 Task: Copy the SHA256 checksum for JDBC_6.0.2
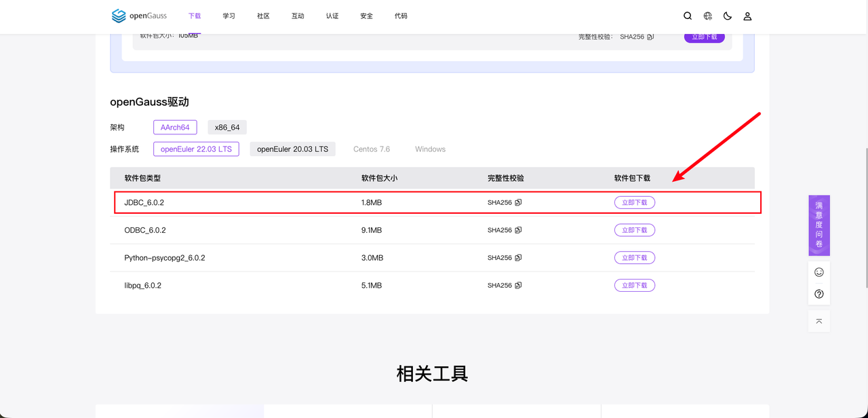pos(517,202)
